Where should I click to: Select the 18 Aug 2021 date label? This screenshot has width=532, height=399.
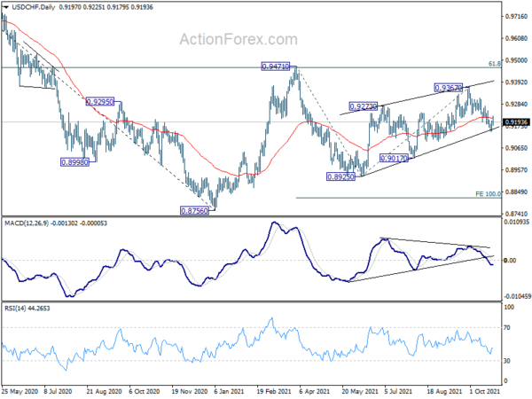coord(444,391)
